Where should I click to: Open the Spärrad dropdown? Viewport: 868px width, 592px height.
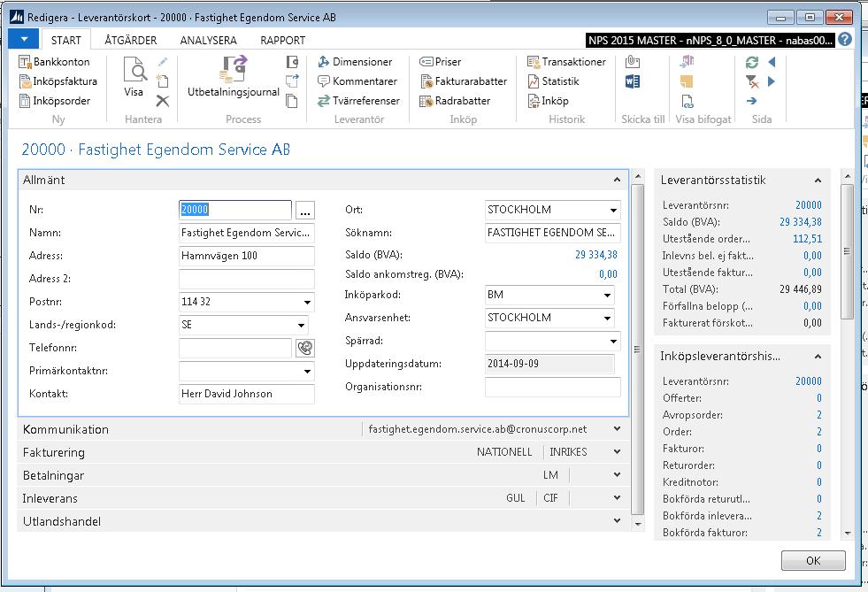(613, 342)
